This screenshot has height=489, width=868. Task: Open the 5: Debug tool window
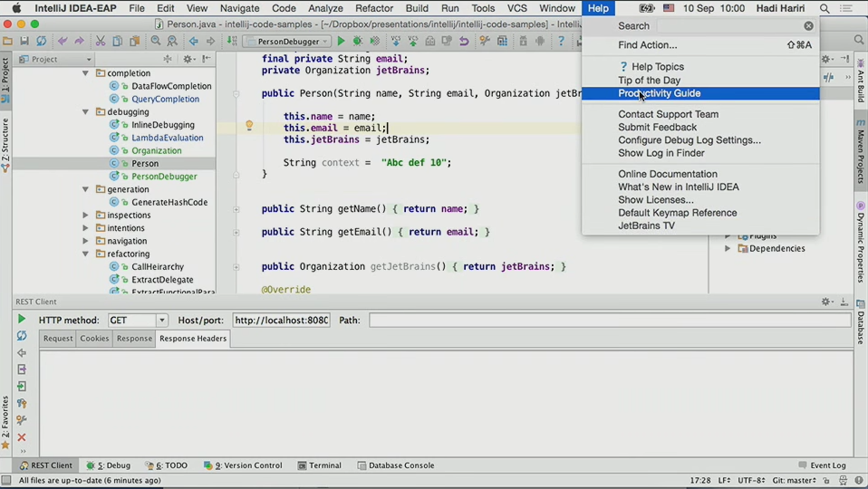tap(108, 465)
